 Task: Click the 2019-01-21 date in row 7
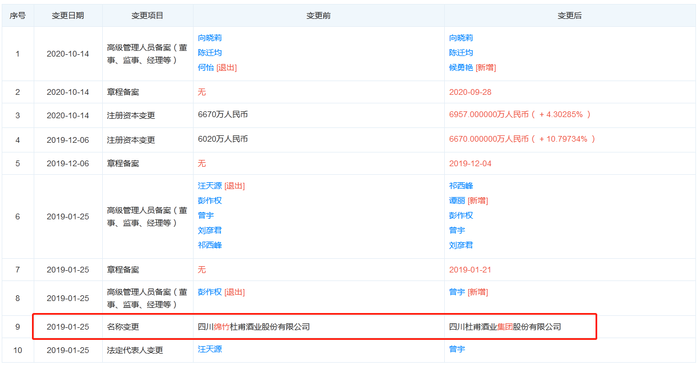470,270
